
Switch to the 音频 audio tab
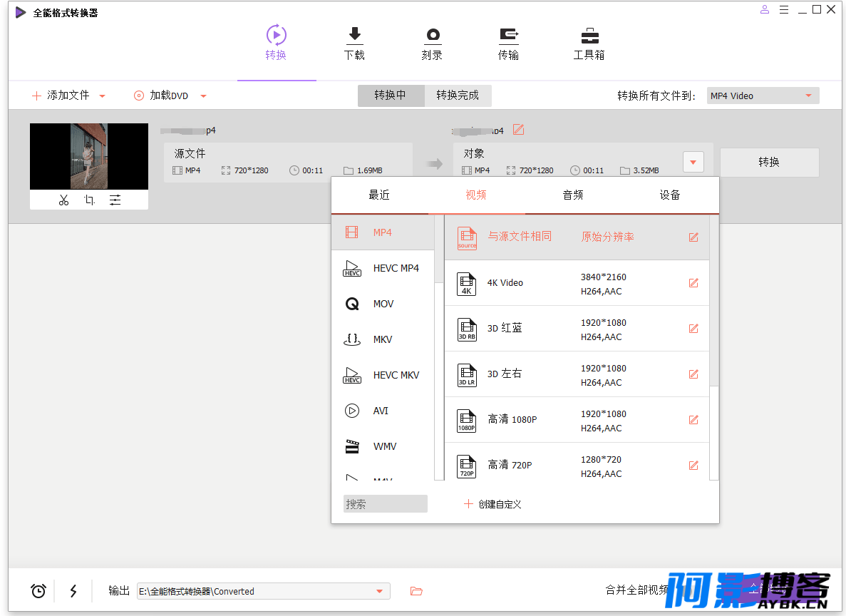[x=573, y=195]
